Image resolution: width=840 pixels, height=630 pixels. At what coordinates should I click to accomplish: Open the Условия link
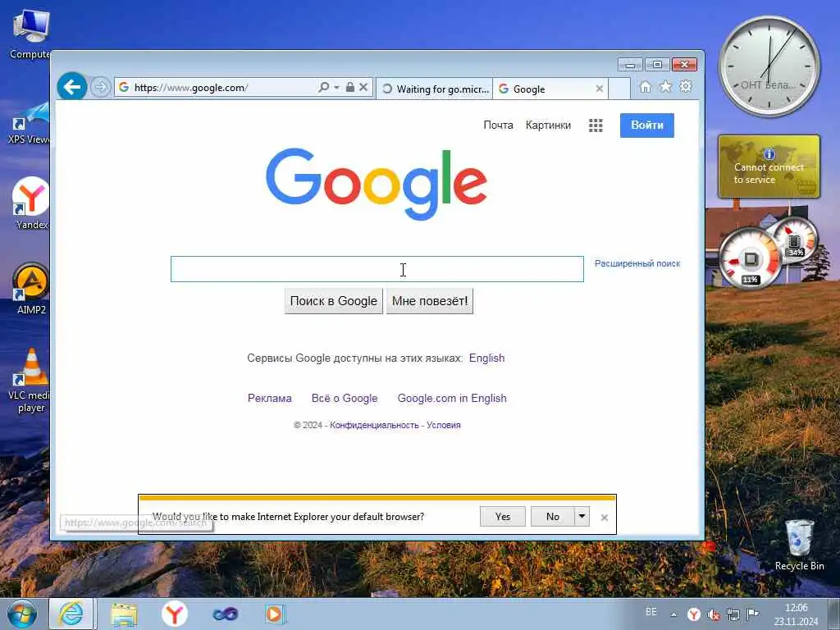[x=444, y=425]
